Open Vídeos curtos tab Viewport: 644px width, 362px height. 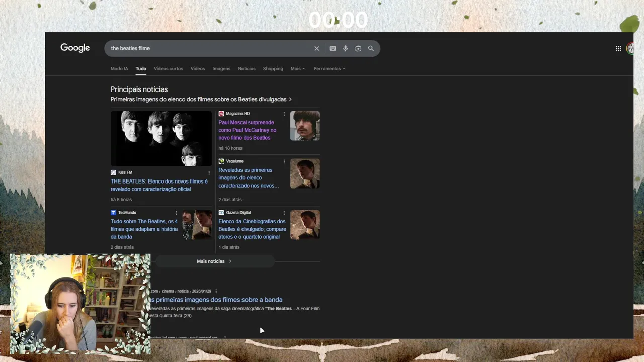[169, 69]
